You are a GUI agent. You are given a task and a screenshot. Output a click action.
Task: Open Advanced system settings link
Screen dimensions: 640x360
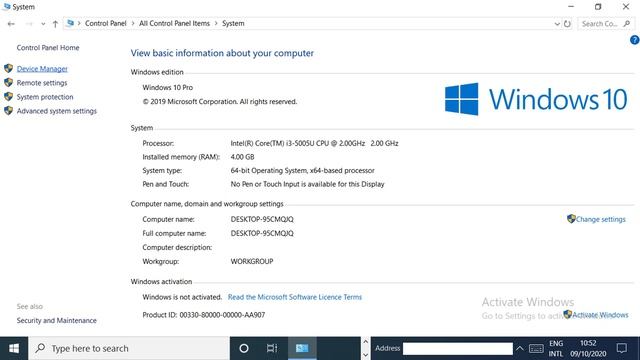[x=57, y=111]
